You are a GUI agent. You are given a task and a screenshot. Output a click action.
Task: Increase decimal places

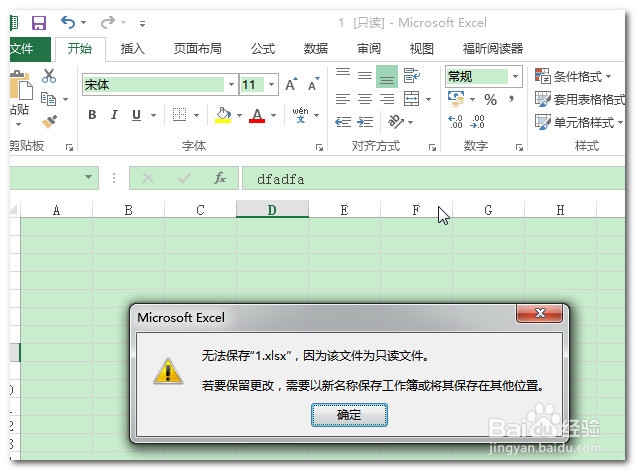(455, 122)
